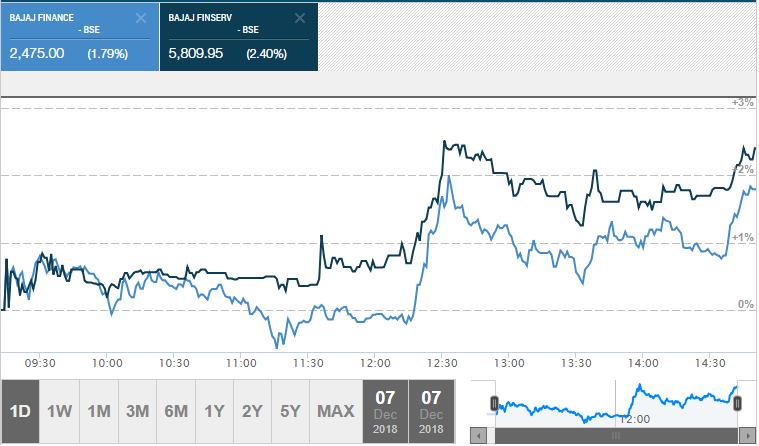
Task: Click the 13:00 time axis label
Action: pos(509,363)
